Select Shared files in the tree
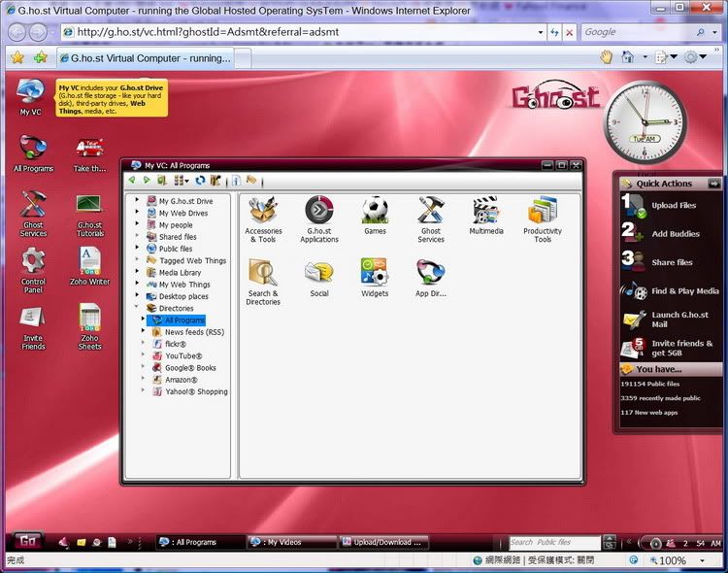This screenshot has height=573, width=728. (x=178, y=237)
